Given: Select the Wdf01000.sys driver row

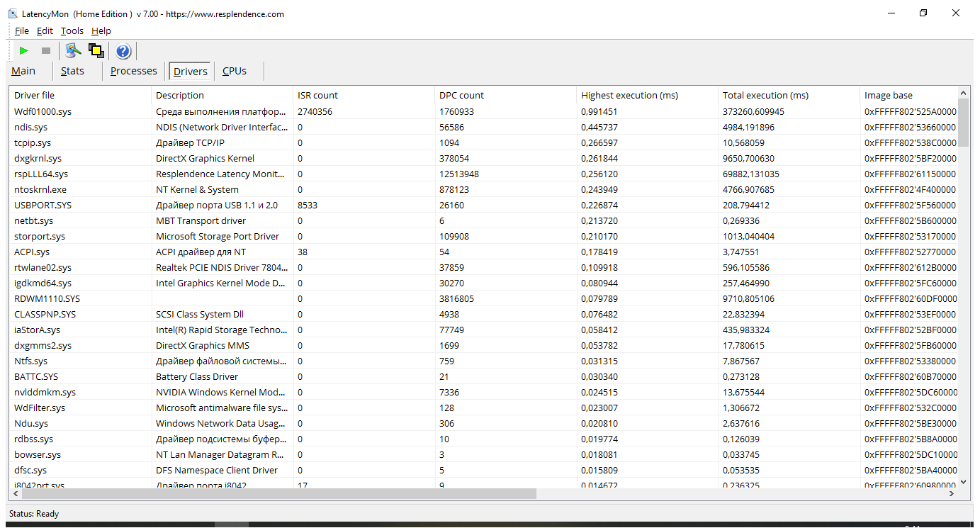Looking at the screenshot, I should [x=483, y=111].
